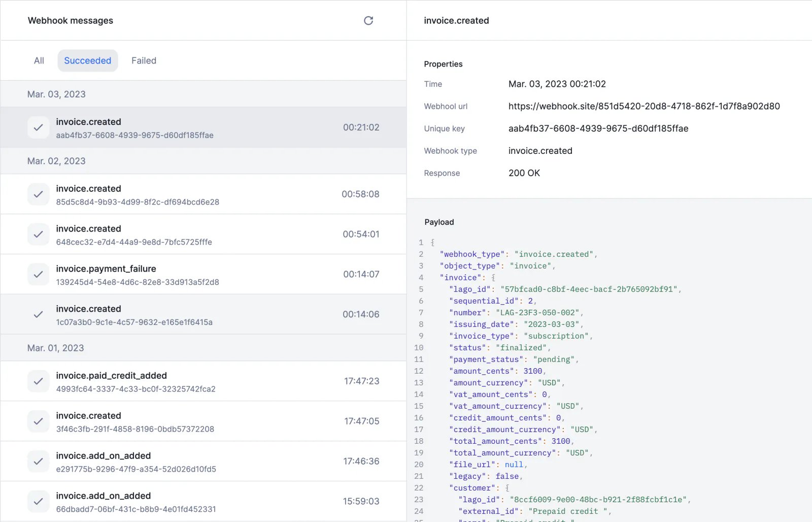Open invoice.add_on_added e291775b row
Screen dimensions: 812x522
204,462
